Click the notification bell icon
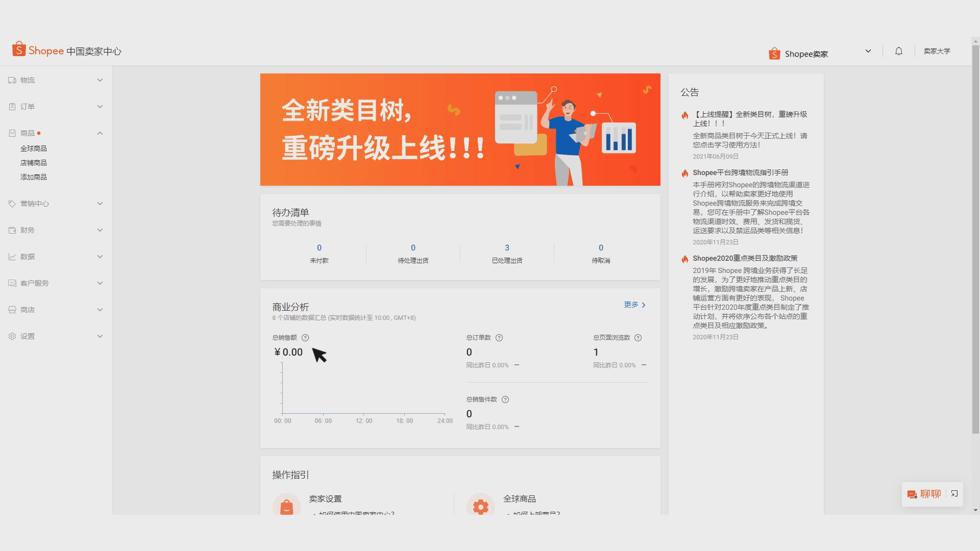980x551 pixels. (x=898, y=51)
